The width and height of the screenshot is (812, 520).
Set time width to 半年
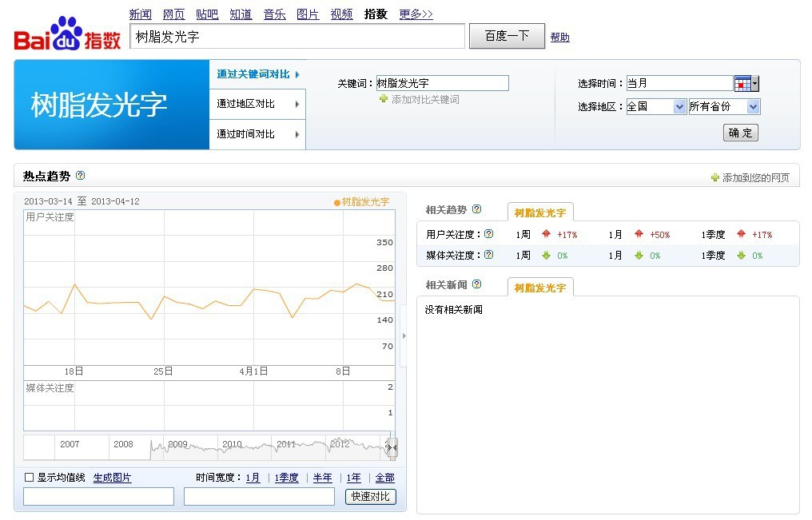pyautogui.click(x=322, y=478)
